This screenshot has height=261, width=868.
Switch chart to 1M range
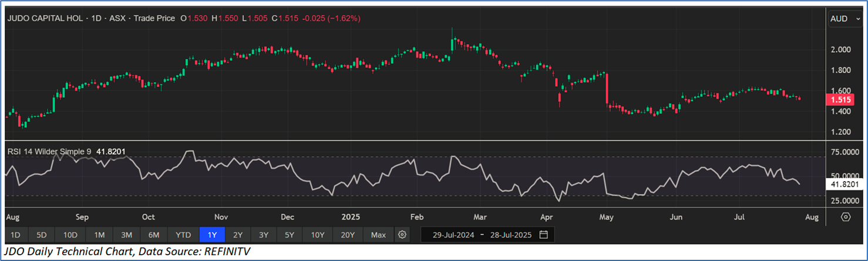point(99,235)
